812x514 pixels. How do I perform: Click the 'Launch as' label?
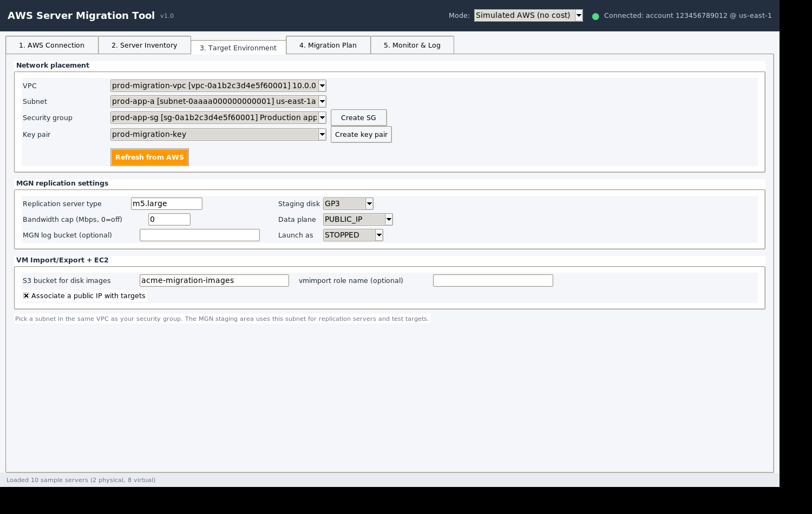coord(296,235)
